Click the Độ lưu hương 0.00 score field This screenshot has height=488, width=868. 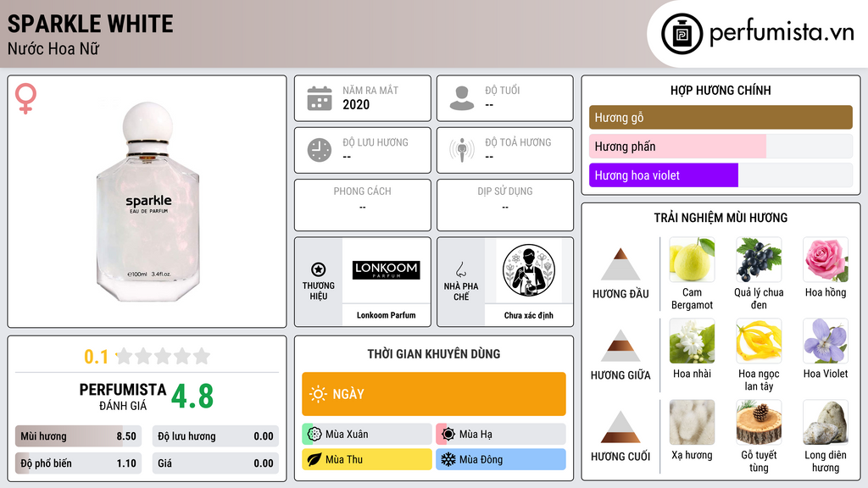[215, 436]
